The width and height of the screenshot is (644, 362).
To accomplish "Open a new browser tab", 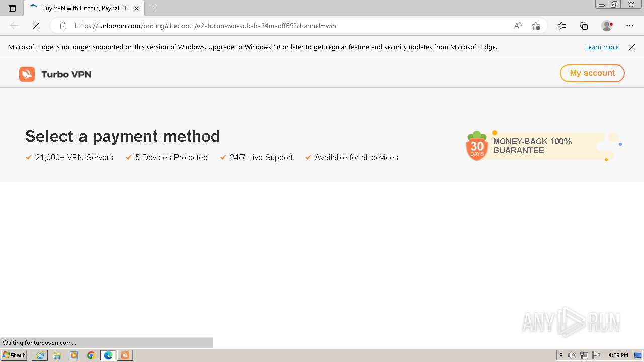I will (153, 8).
